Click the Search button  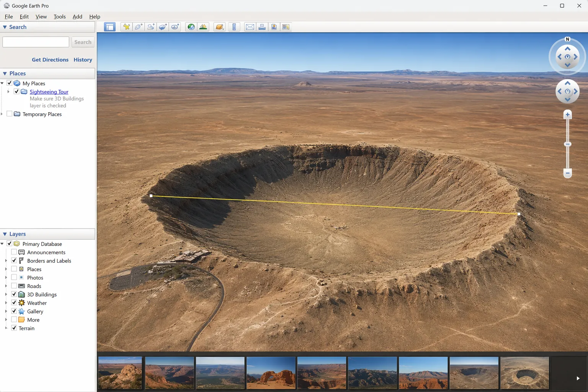pos(83,42)
